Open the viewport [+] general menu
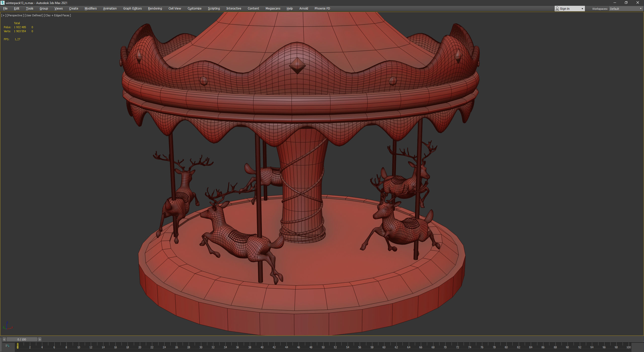644x352 pixels. [4, 15]
